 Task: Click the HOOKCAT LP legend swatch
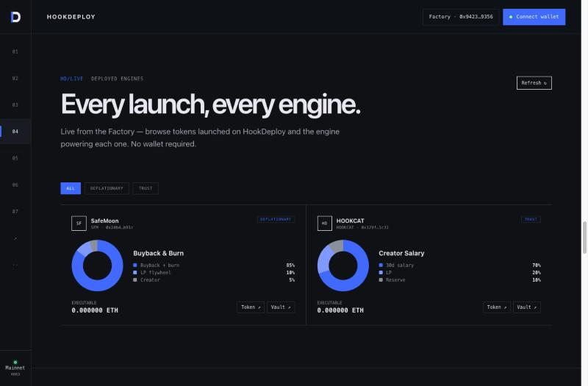(x=381, y=273)
